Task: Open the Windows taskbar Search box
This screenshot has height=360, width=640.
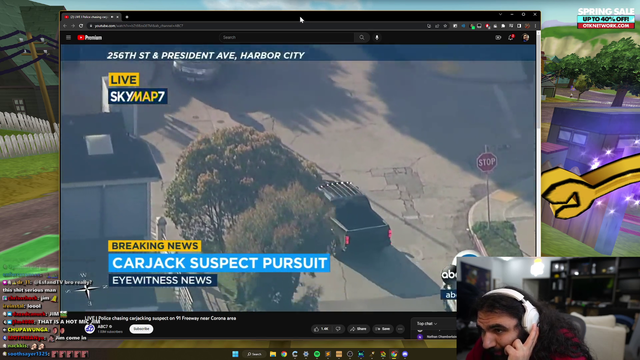Action: coord(254,354)
